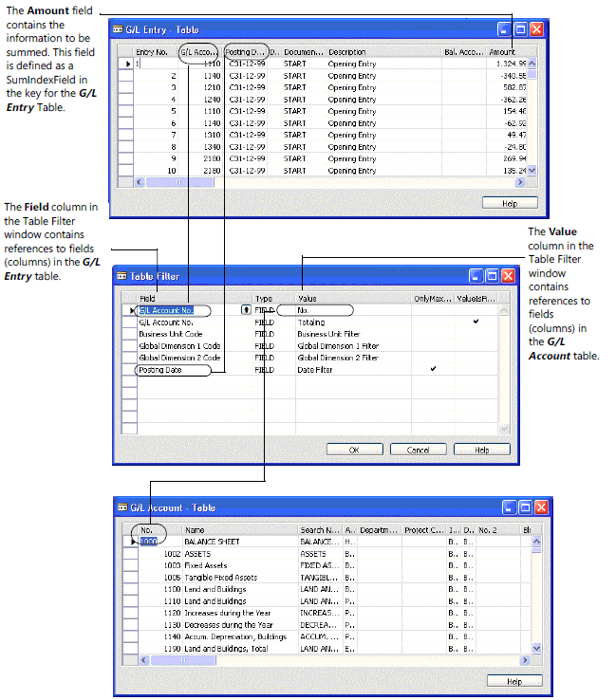Click the G/L Account window title icon
The height and width of the screenshot is (700, 616).
point(121,507)
